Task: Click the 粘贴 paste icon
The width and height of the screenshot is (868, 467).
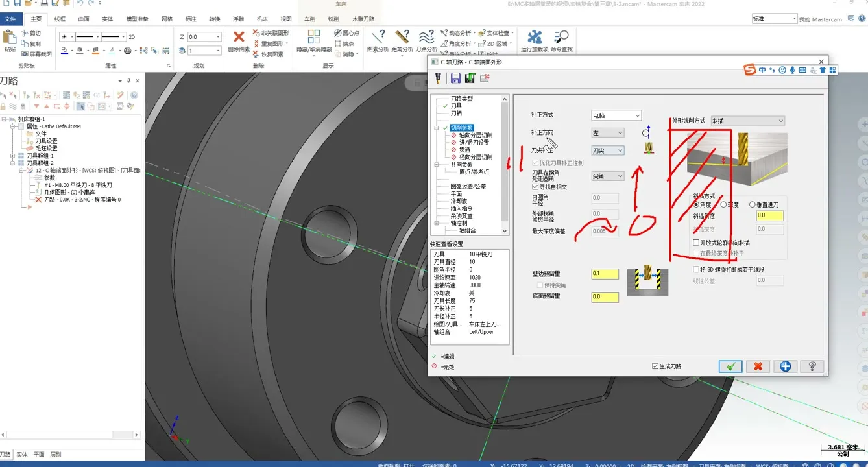Action: (10, 38)
